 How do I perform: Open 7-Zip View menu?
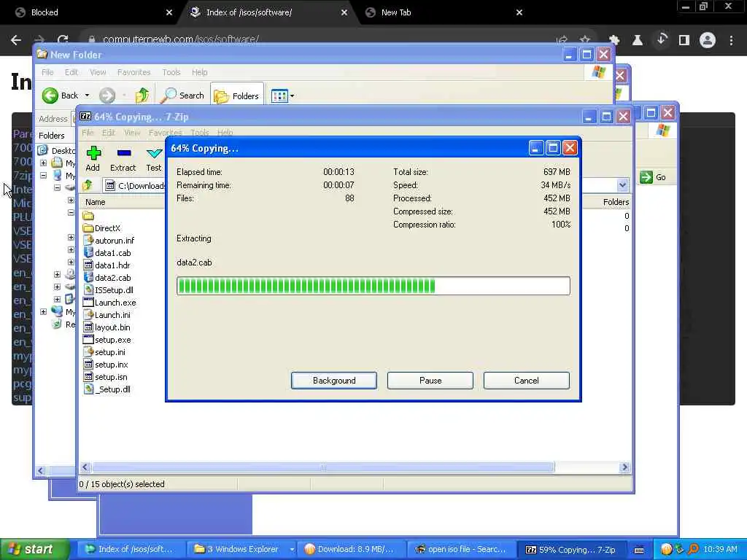132,133
